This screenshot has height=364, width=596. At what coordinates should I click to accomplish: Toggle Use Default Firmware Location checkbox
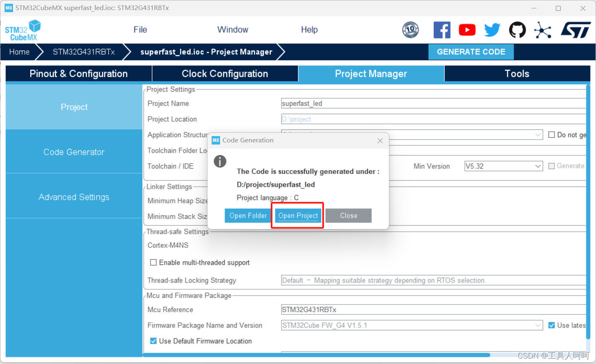click(x=153, y=341)
